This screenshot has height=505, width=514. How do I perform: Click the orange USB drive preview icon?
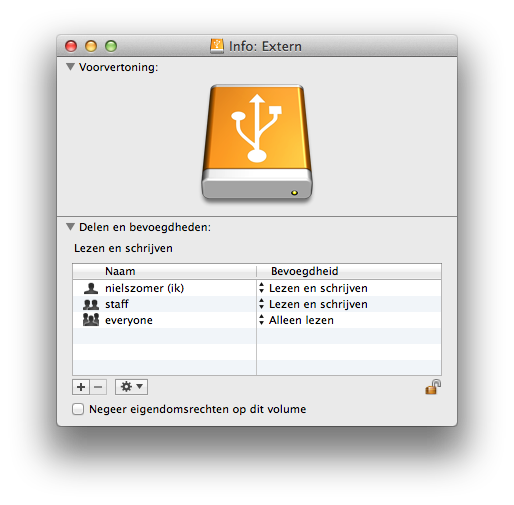coord(257,142)
